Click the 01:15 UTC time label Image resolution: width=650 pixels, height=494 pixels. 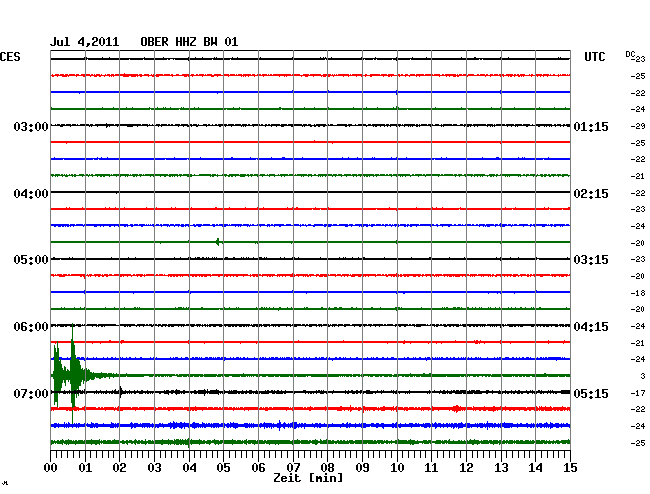click(x=591, y=126)
